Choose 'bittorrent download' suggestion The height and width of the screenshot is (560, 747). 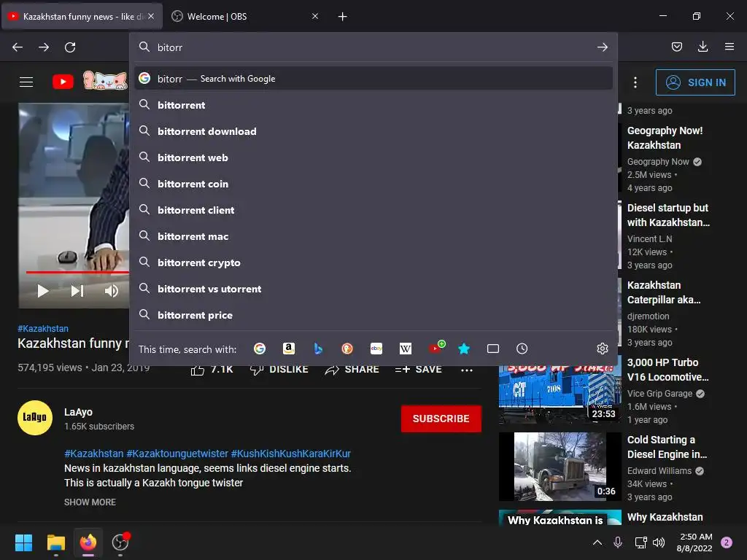[x=373, y=131]
